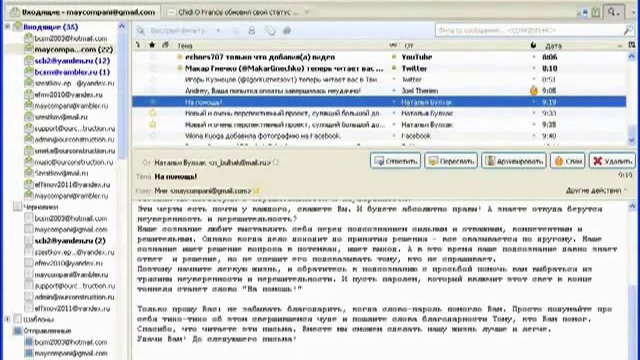Select bcsm@rambler.ru (1) inbox folder
640x360 pixels.
click(72, 72)
